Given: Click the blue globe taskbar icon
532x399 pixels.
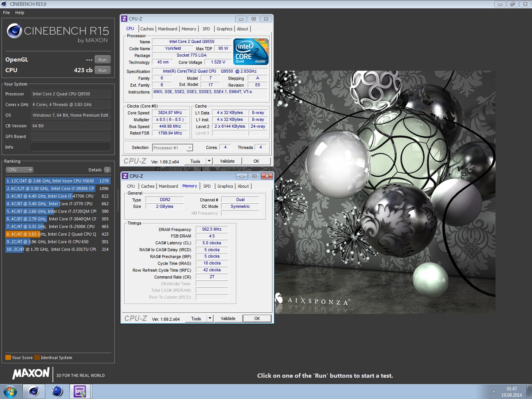Looking at the screenshot, I should 57,391.
